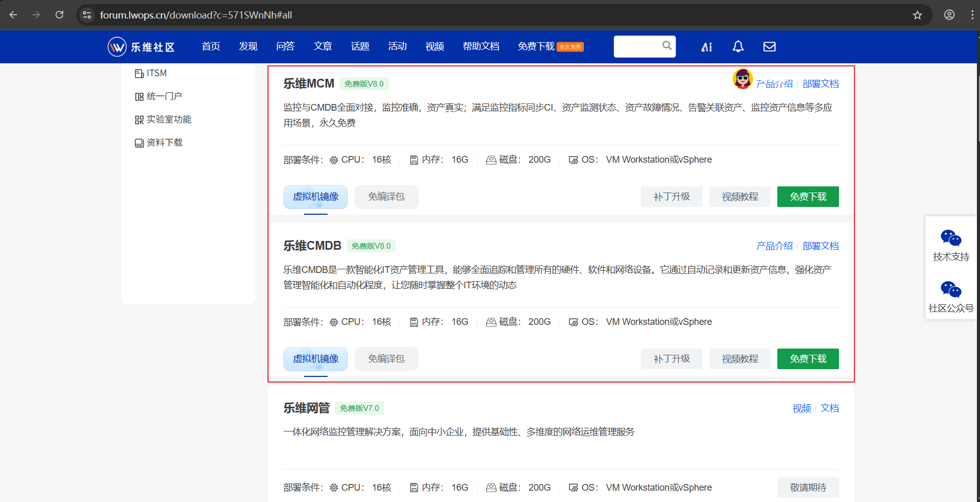This screenshot has height=502, width=980.
Task: Click the ITSM sidebar icon
Action: (x=139, y=74)
